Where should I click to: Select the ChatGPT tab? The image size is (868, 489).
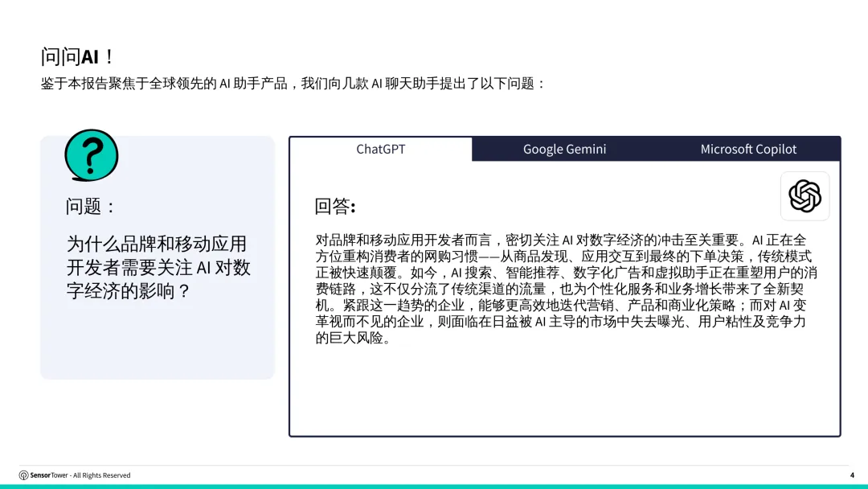pyautogui.click(x=381, y=149)
